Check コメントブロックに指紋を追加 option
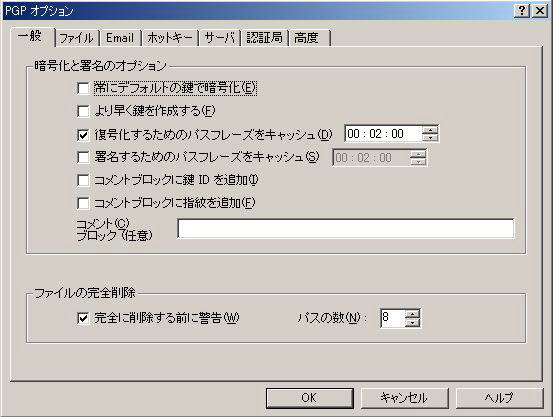 pos(83,203)
